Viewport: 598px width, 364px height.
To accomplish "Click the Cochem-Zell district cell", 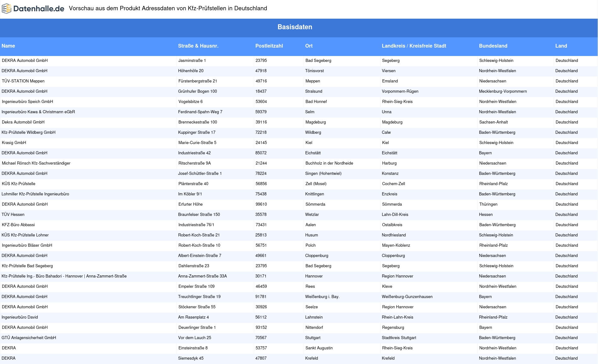I will 394,184.
